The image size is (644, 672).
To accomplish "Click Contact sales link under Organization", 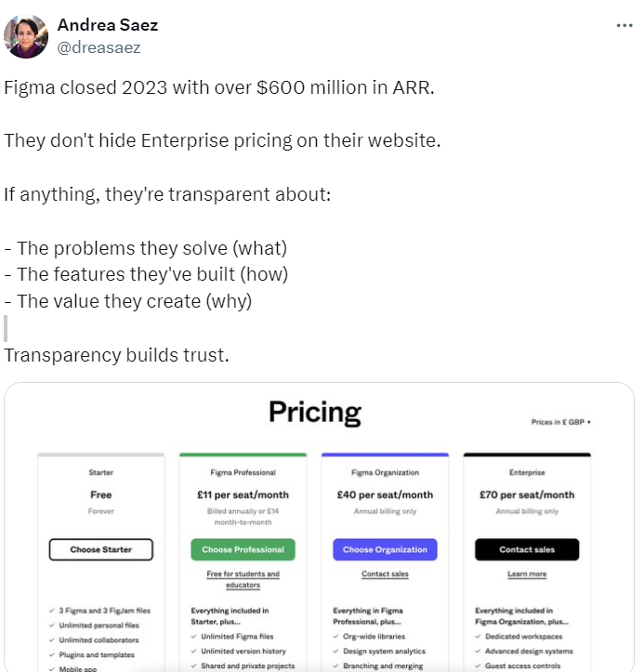I will coord(385,574).
